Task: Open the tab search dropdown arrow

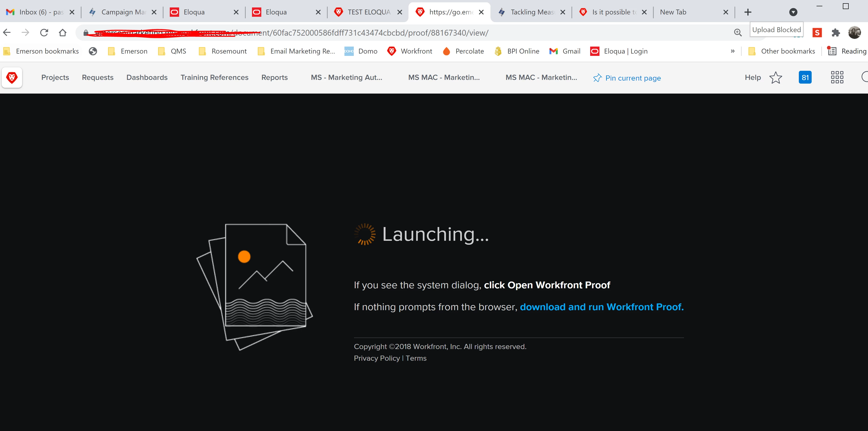Action: click(793, 12)
